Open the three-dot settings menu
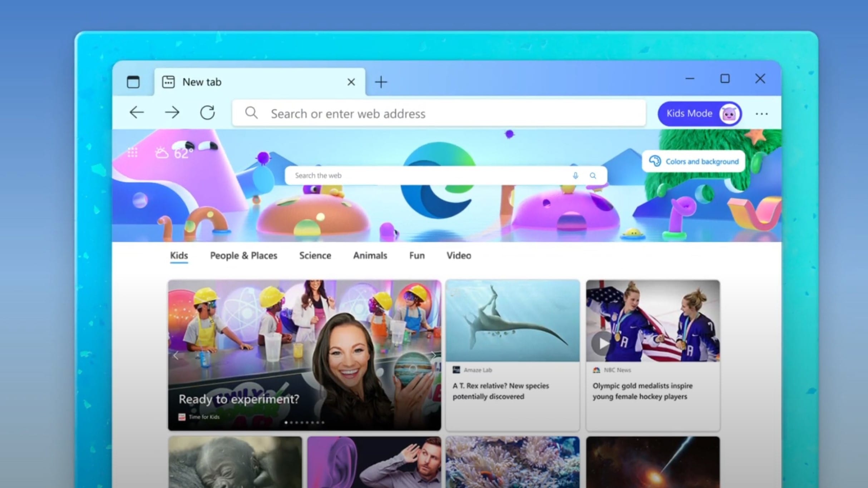 click(x=761, y=114)
